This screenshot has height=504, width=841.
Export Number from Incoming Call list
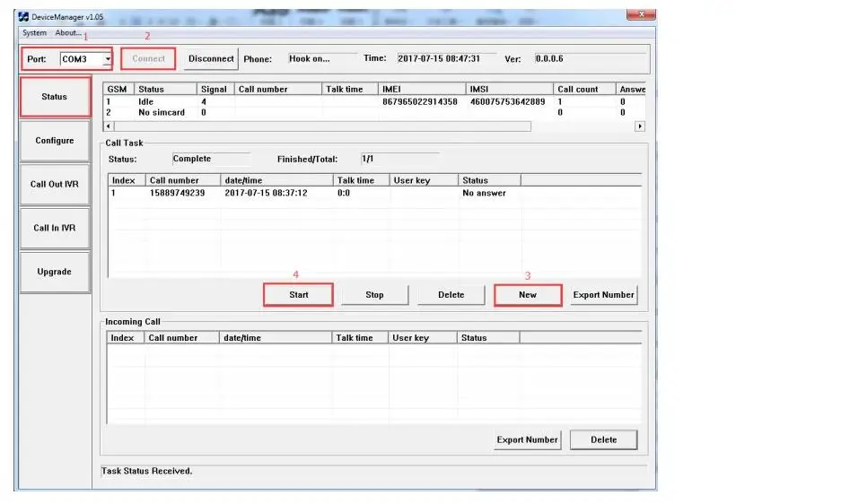[x=528, y=440]
